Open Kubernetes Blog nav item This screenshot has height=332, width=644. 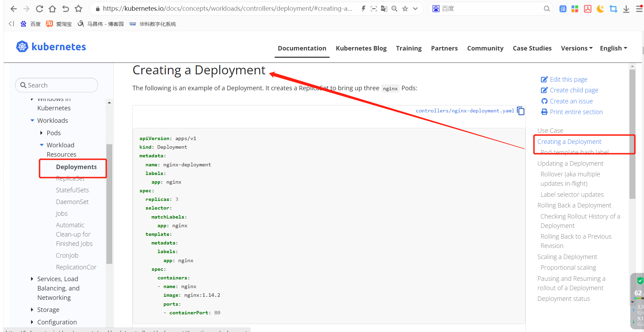pyautogui.click(x=361, y=48)
